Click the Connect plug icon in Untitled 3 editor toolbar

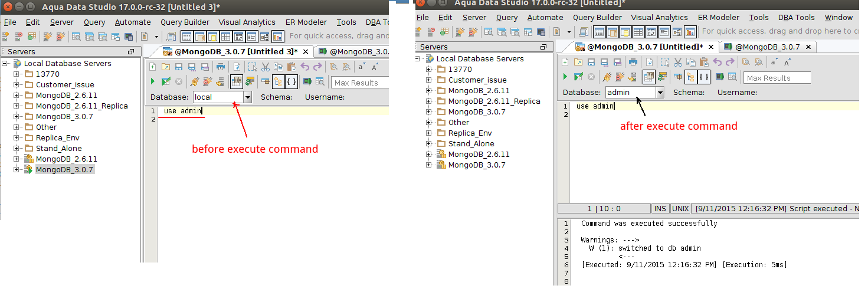194,82
